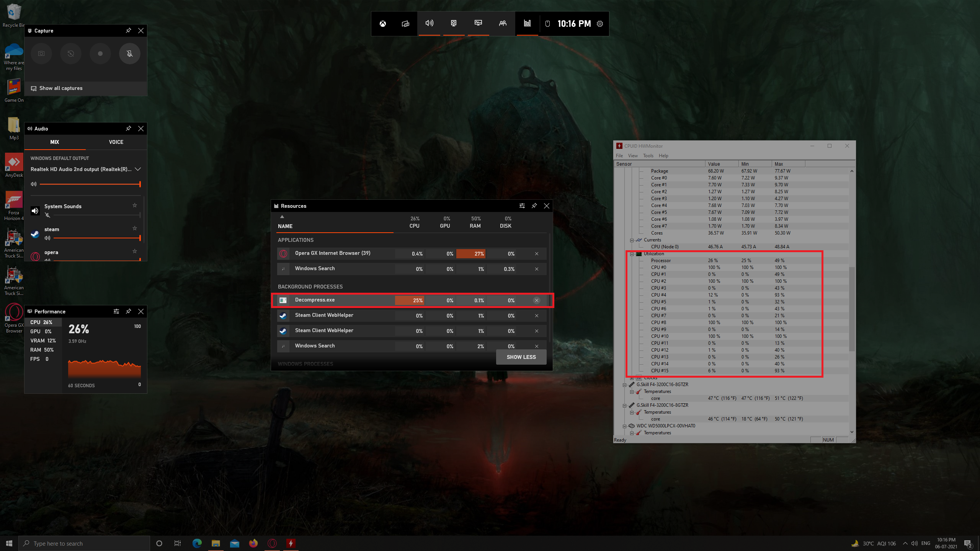The height and width of the screenshot is (551, 980).
Task: End the Decompress.exe process
Action: click(x=537, y=300)
